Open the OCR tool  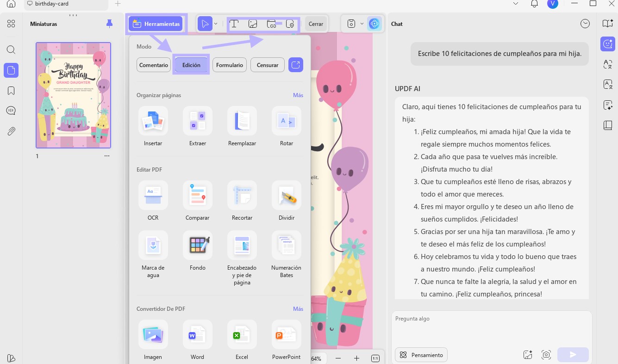tap(153, 196)
